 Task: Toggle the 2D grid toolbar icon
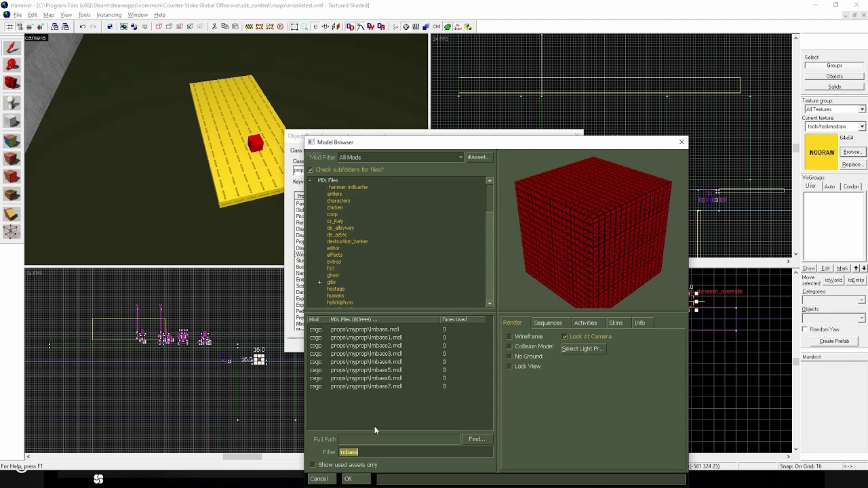pyautogui.click(x=9, y=27)
